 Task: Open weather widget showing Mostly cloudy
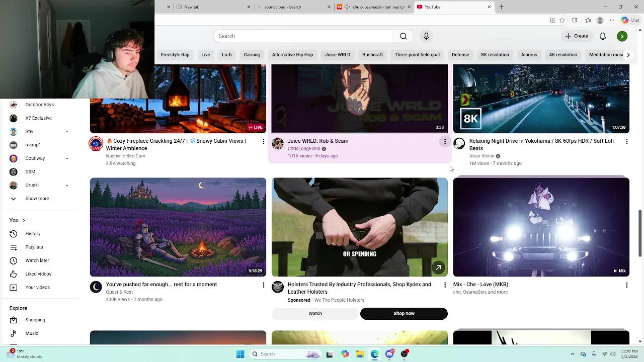25,354
